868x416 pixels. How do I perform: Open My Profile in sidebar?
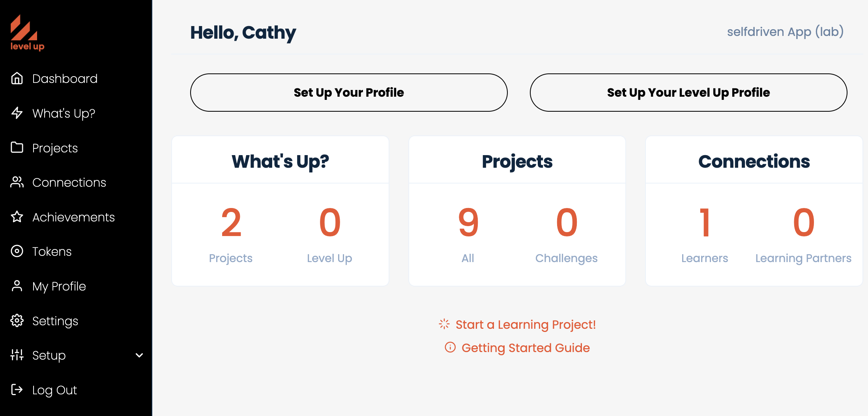click(59, 286)
